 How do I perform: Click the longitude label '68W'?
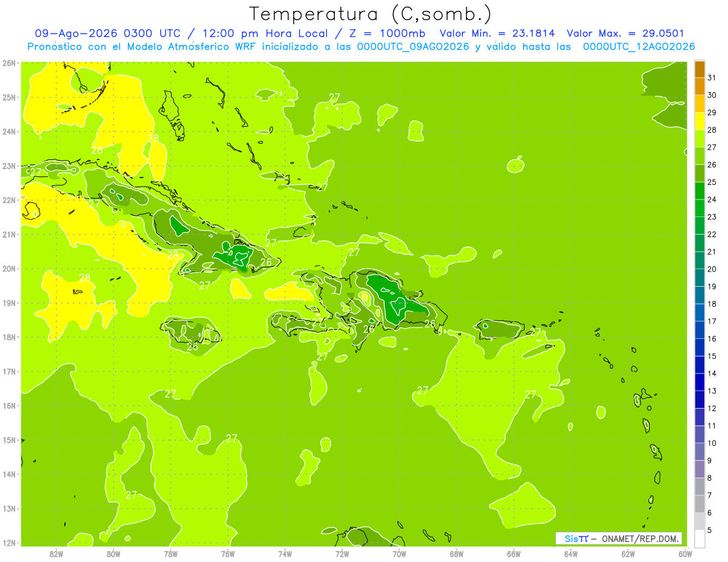click(x=456, y=554)
